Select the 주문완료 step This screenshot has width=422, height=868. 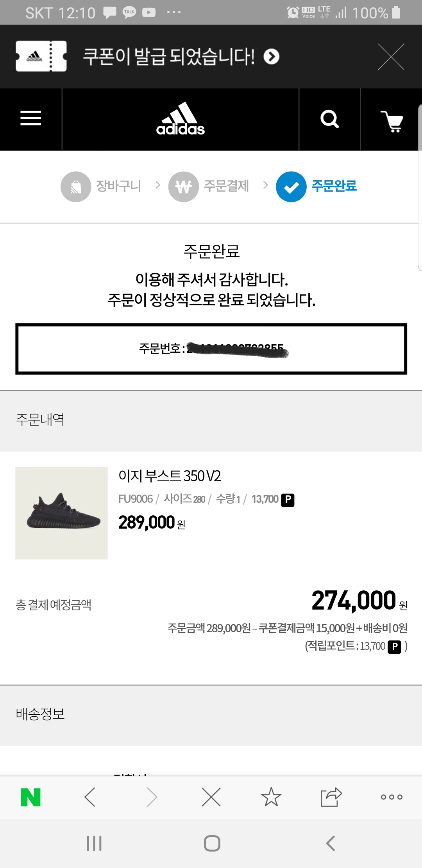316,187
